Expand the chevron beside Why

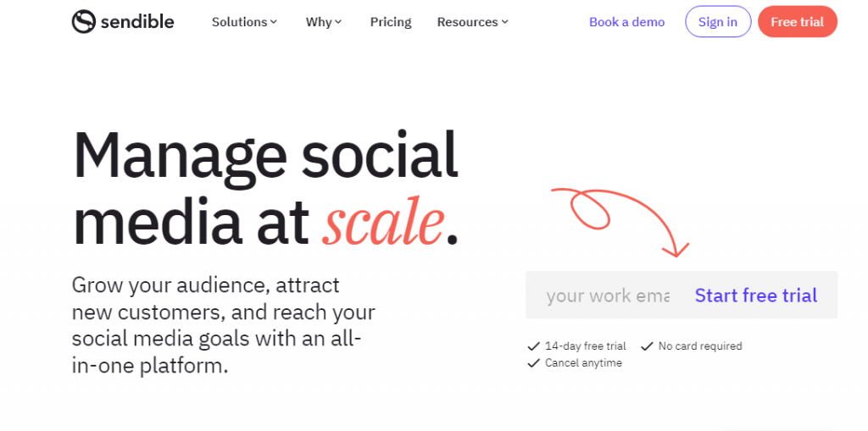[x=338, y=22]
